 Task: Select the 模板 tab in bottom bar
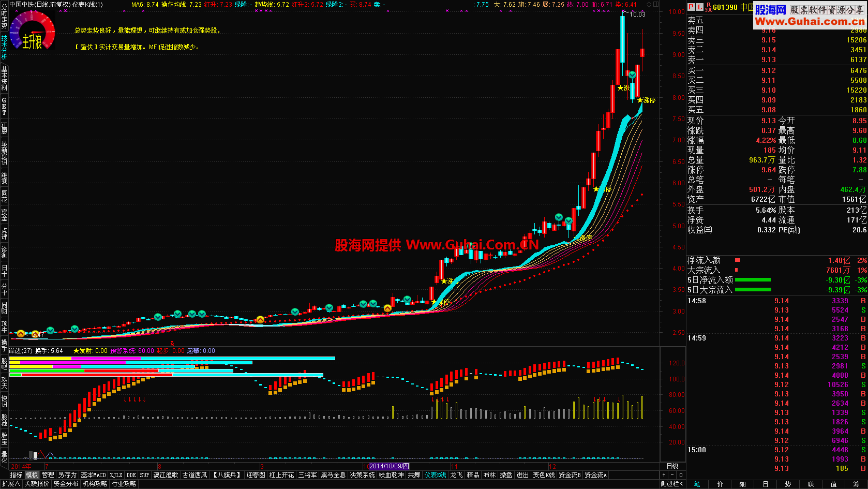tap(32, 475)
